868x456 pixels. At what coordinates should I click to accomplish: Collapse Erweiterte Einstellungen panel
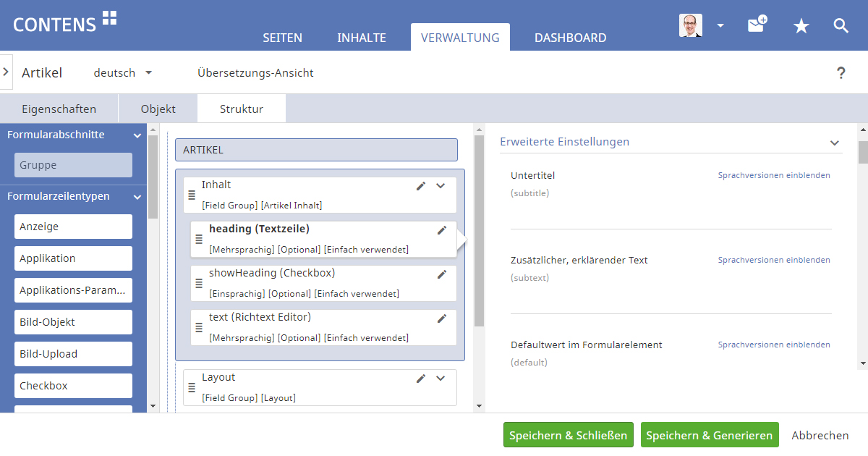[x=834, y=143]
